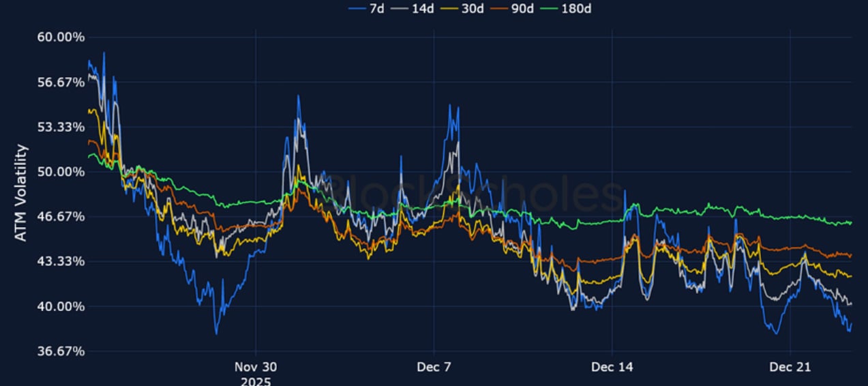Viewport: 868px width, 386px height.
Task: Click the Dec 21 x-axis label
Action: tap(790, 368)
